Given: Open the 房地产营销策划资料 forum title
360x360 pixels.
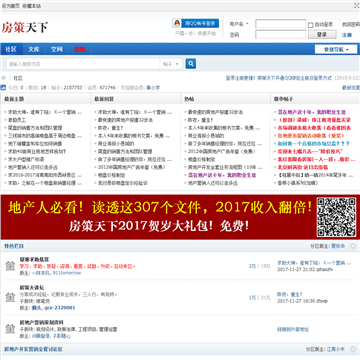Looking at the screenshot, I should pyautogui.click(x=42, y=323).
